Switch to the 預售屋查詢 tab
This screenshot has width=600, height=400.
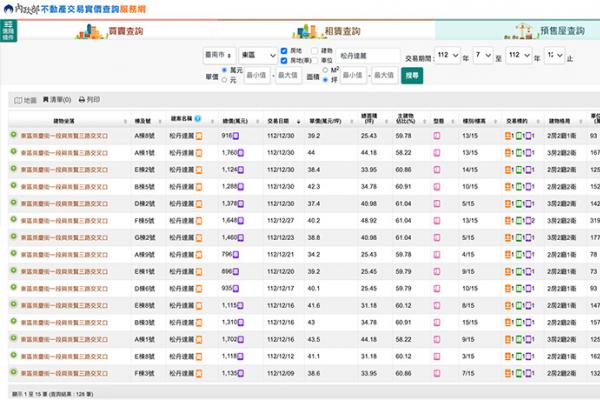pos(545,31)
